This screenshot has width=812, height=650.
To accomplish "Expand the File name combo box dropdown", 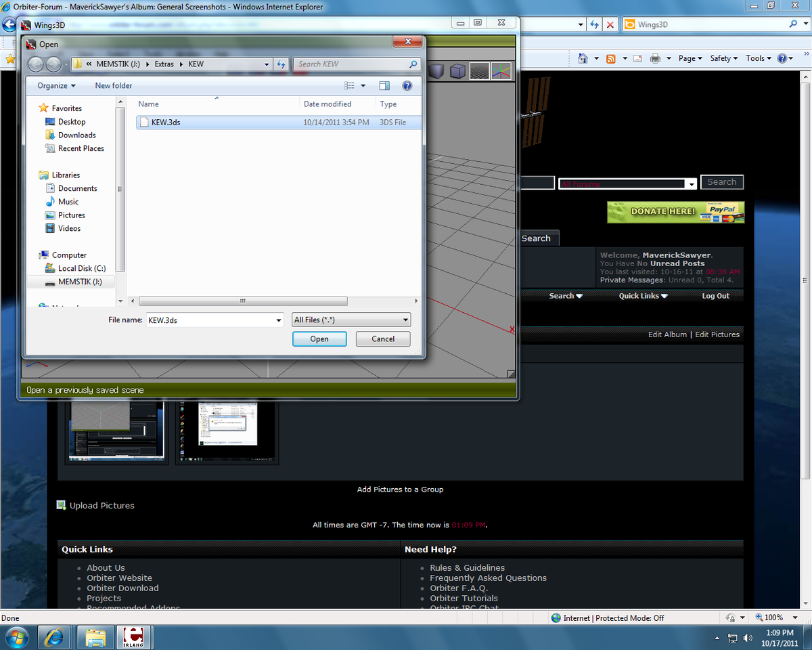I will coord(278,320).
